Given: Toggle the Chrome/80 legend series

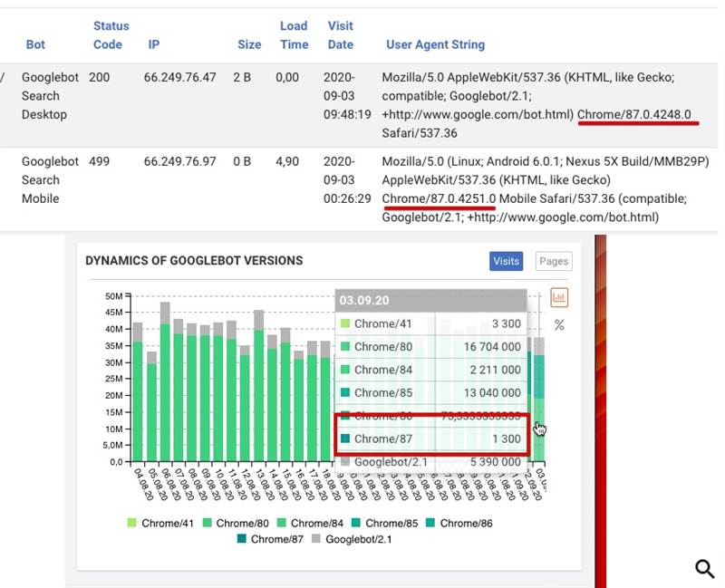Looking at the screenshot, I should tap(236, 524).
